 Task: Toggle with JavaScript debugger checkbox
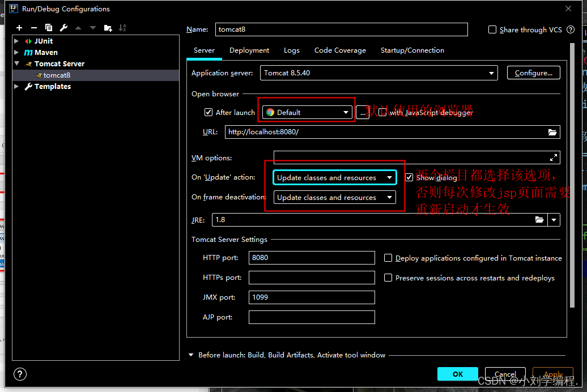tap(382, 112)
